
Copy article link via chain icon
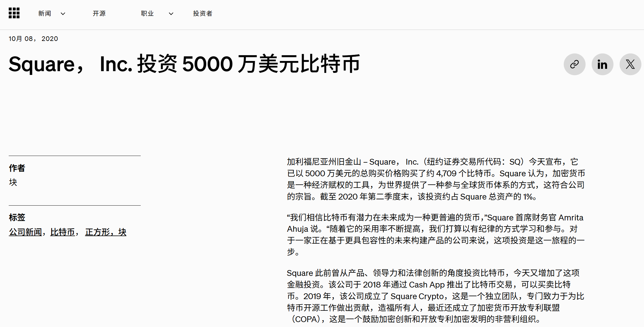[x=574, y=64]
